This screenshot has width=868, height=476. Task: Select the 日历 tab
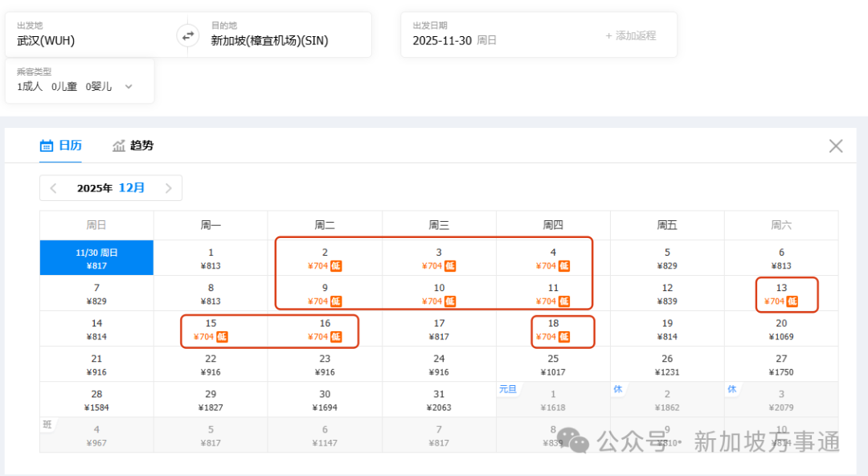tap(61, 146)
